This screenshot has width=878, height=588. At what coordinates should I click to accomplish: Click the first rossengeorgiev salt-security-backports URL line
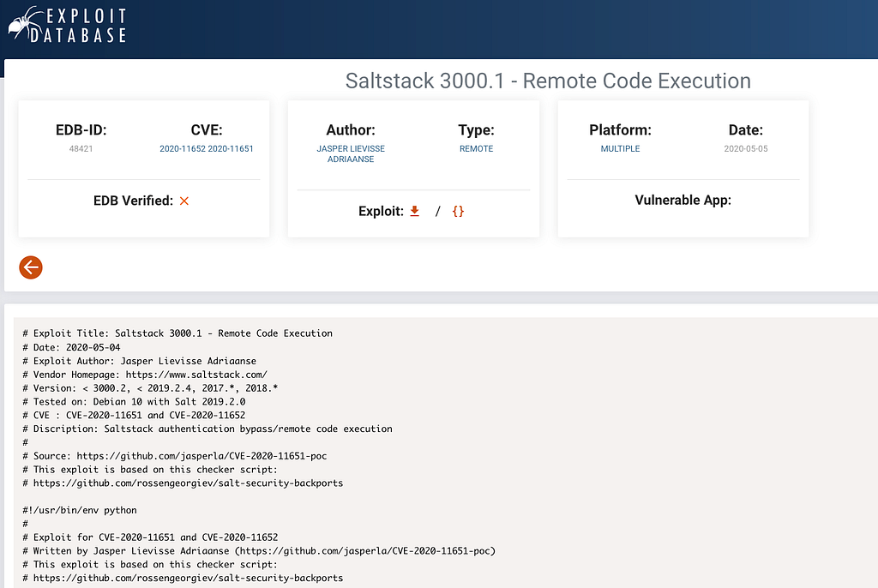click(183, 483)
